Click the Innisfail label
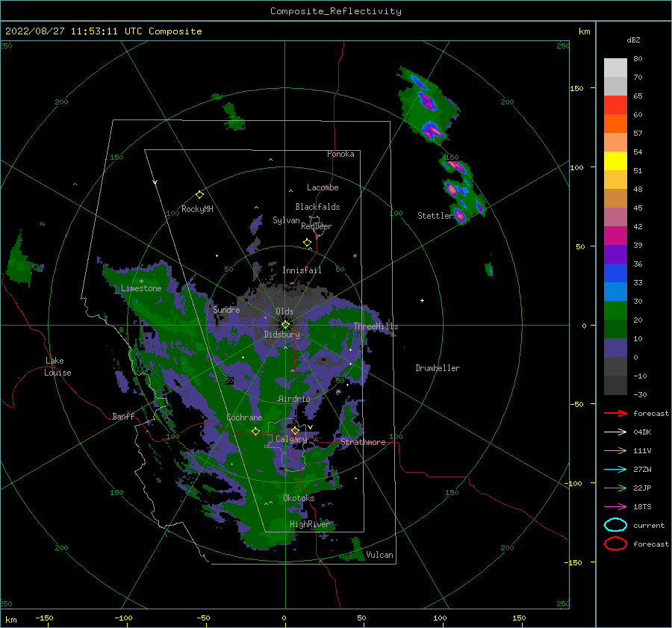Screen dimensions: 672x628 pos(302,270)
